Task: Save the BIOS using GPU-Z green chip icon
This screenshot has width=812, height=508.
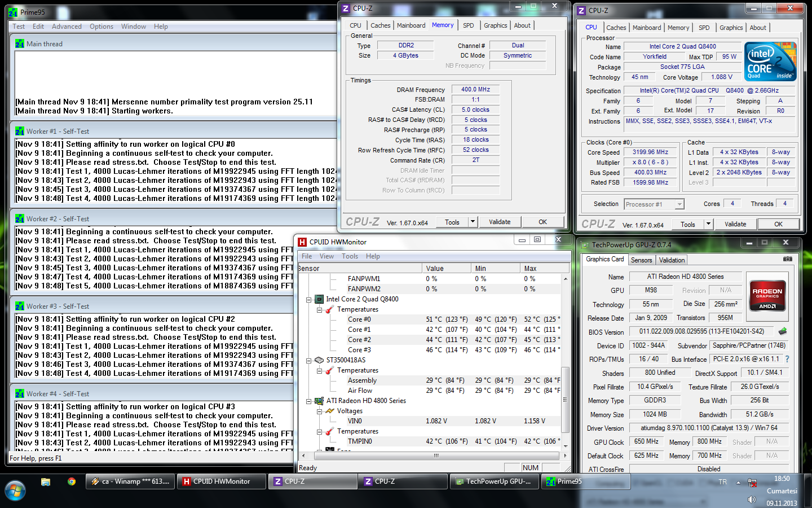Action: click(x=783, y=331)
